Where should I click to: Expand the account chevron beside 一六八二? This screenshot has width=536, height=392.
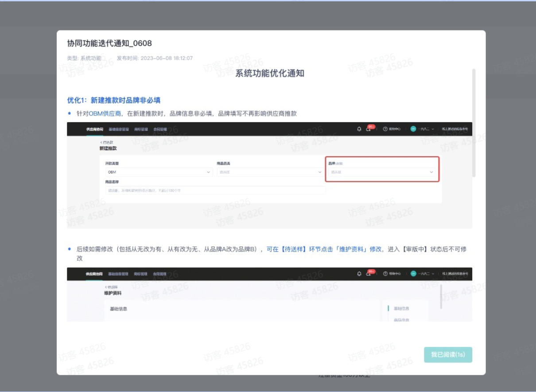pyautogui.click(x=433, y=129)
